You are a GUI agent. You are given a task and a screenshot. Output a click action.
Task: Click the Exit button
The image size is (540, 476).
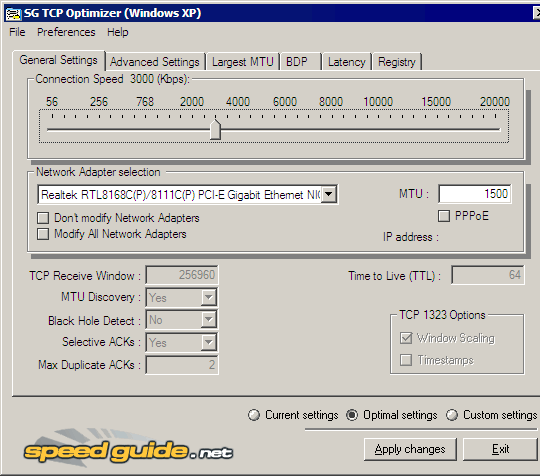coord(501,449)
